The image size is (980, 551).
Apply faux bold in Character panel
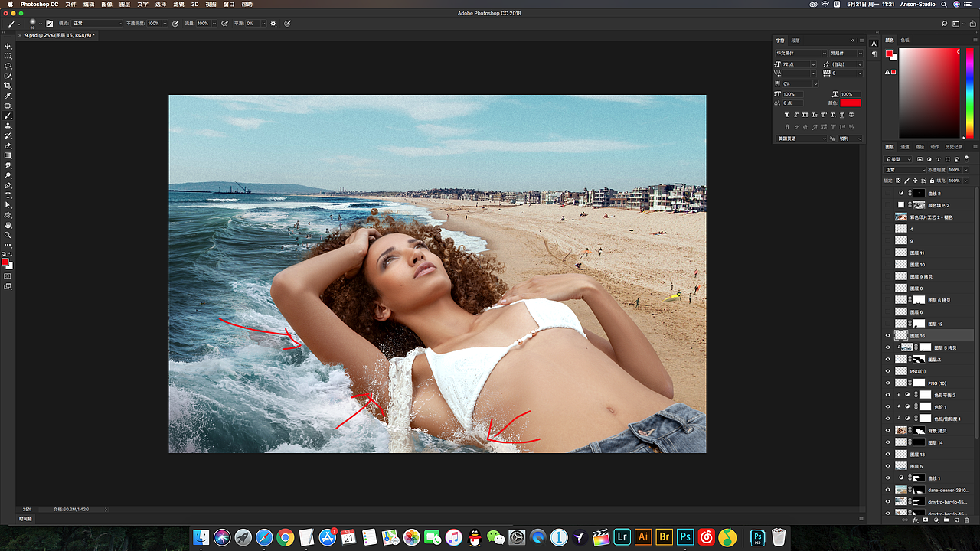787,115
